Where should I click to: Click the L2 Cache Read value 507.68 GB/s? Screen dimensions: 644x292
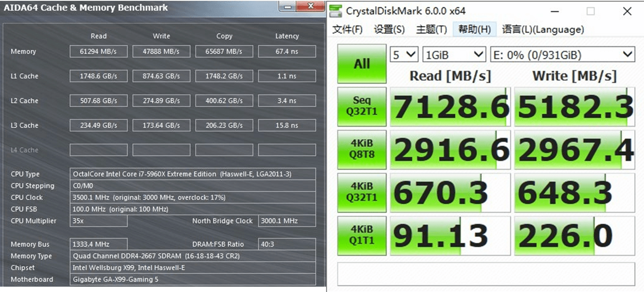[x=98, y=101]
